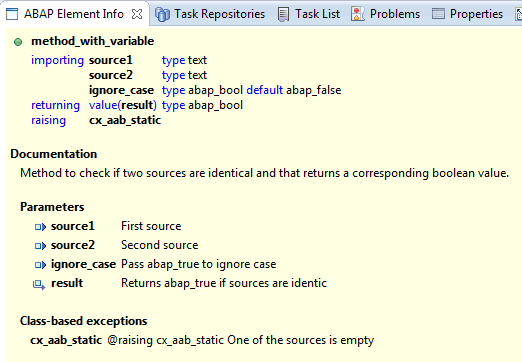This screenshot has width=522, height=362.
Task: Click the importing parameter icon for source1
Action: coord(40,227)
